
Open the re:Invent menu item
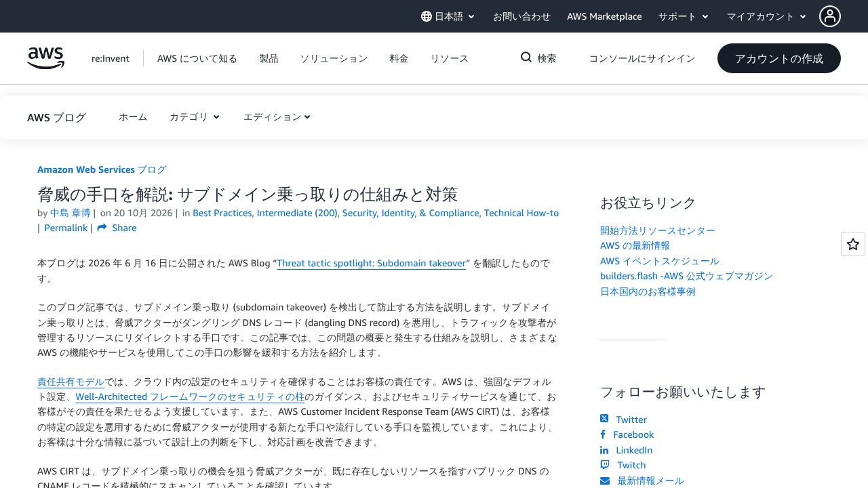coord(111,58)
